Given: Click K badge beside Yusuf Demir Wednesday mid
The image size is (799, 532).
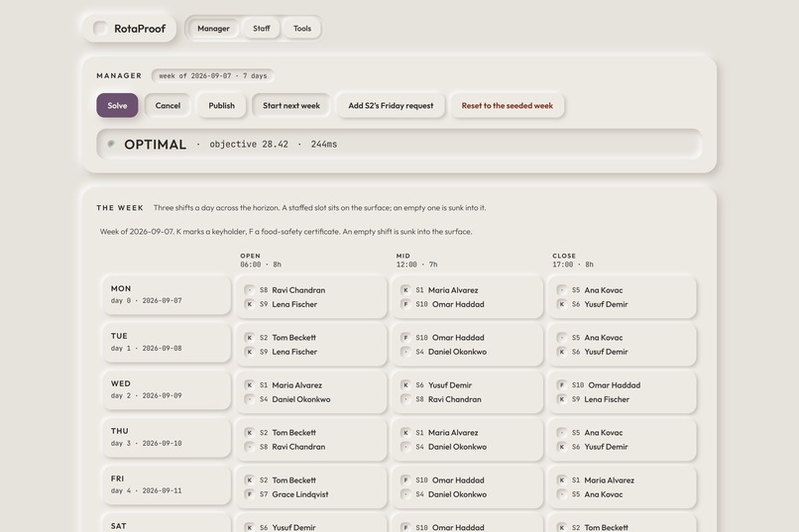Looking at the screenshot, I should (405, 385).
